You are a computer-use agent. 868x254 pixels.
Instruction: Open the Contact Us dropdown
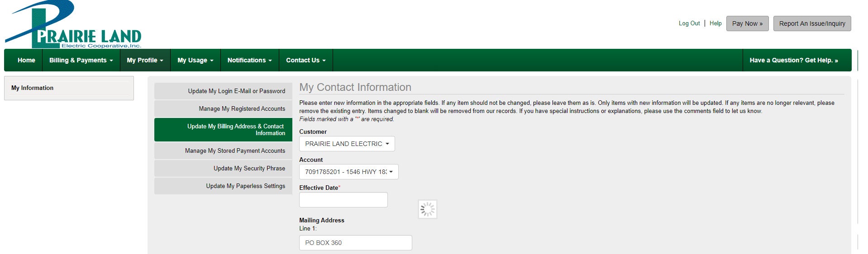(x=305, y=60)
